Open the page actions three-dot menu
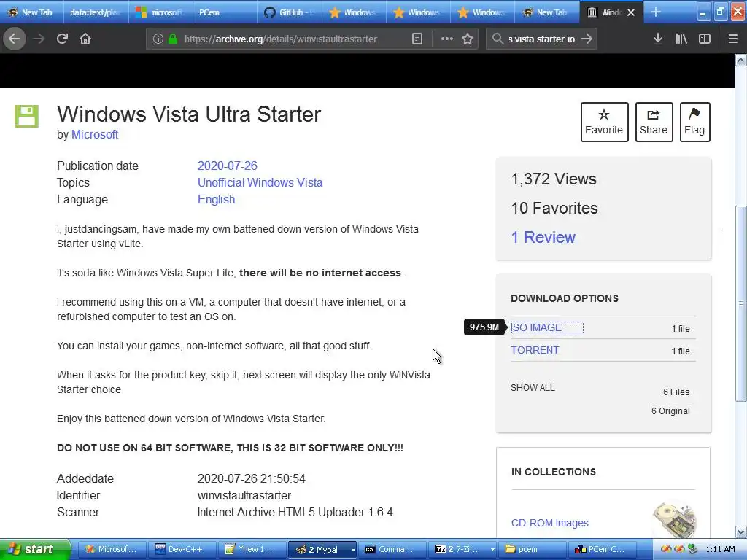 [447, 39]
